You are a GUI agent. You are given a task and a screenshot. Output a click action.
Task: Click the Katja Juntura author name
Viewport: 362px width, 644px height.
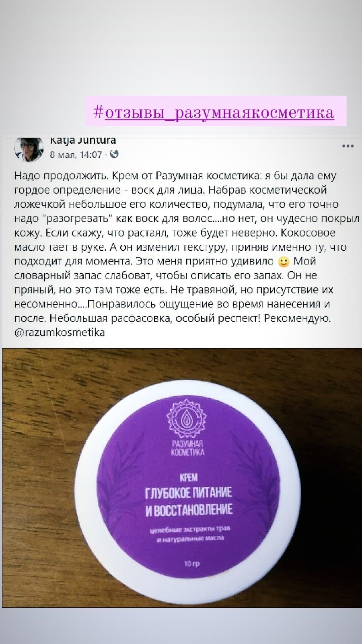(x=83, y=140)
